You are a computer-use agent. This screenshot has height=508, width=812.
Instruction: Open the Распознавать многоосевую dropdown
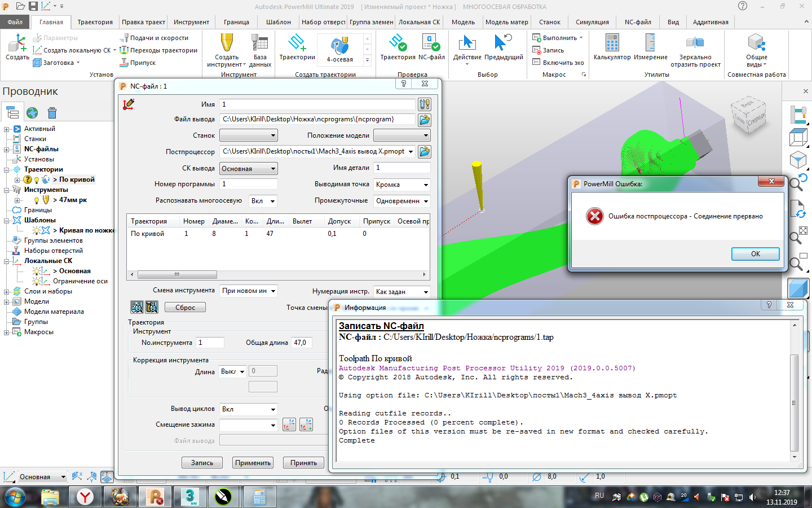[x=263, y=201]
